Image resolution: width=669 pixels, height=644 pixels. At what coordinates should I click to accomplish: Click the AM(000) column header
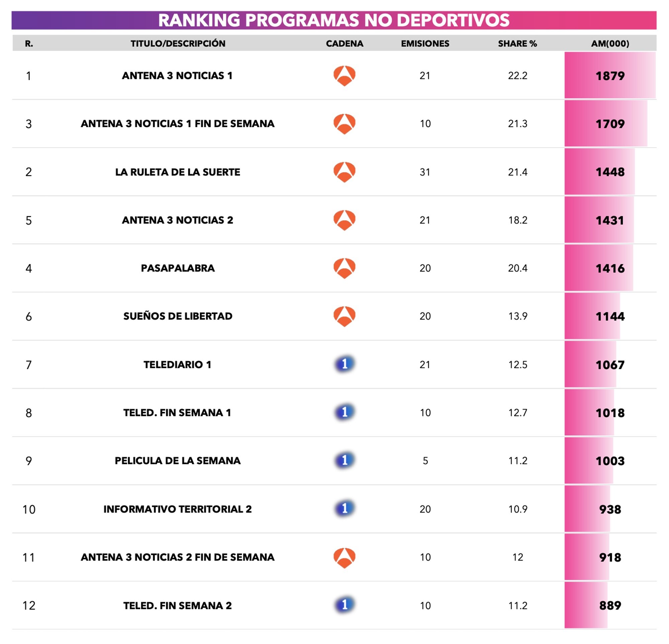click(610, 44)
